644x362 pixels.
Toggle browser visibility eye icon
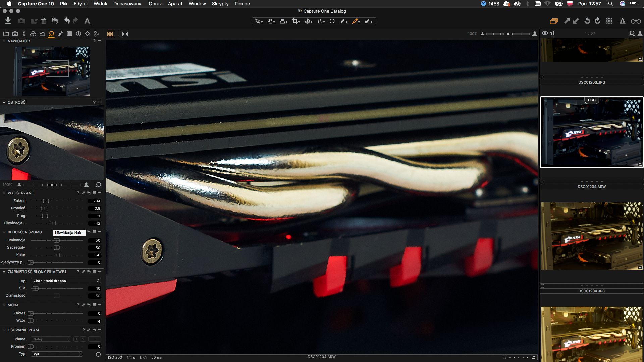coord(545,33)
